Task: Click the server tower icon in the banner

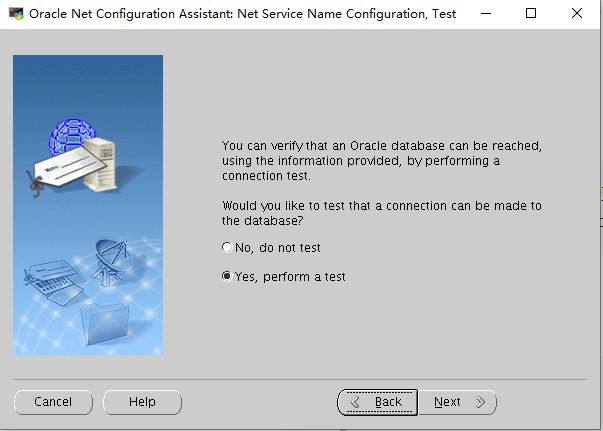Action: (101, 164)
